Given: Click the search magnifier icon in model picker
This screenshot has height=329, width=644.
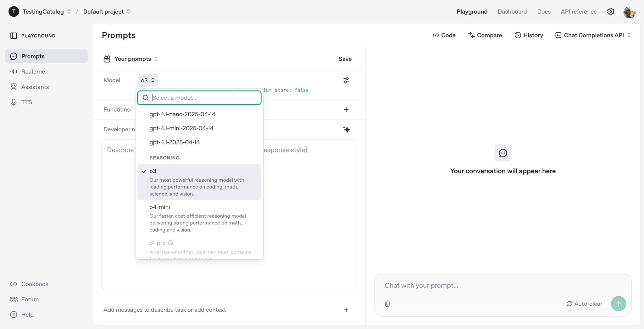Looking at the screenshot, I should point(146,98).
